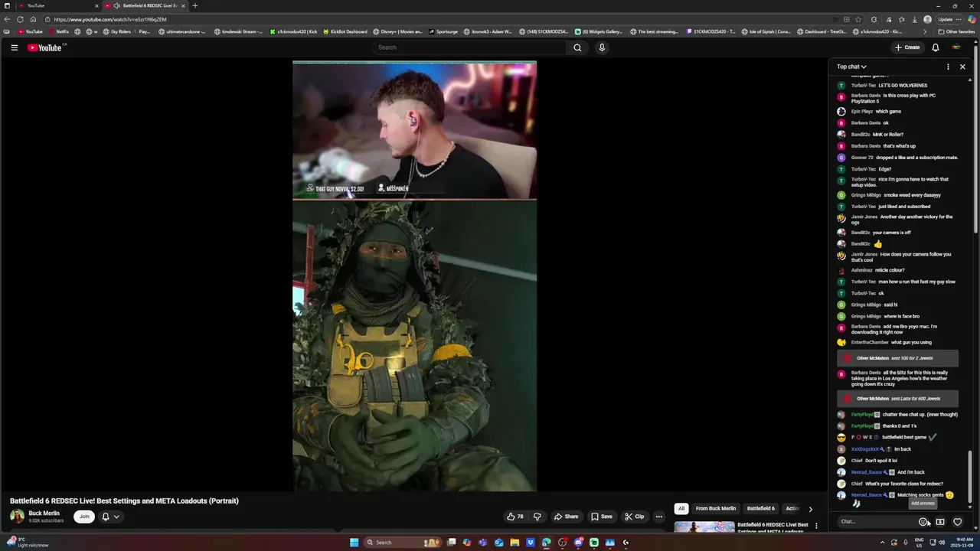The height and width of the screenshot is (551, 980).
Task: Open File Explorer from the taskbar
Action: [514, 543]
